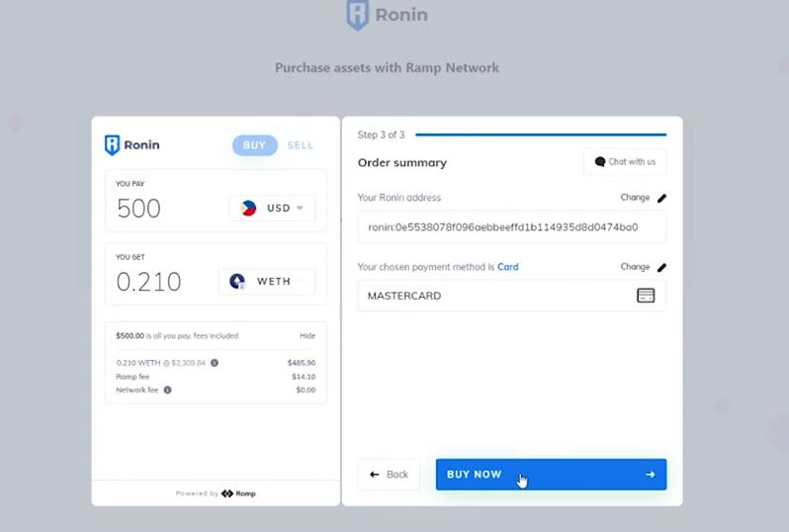Click the $500.00 total text
This screenshot has width=789, height=532.
[130, 335]
